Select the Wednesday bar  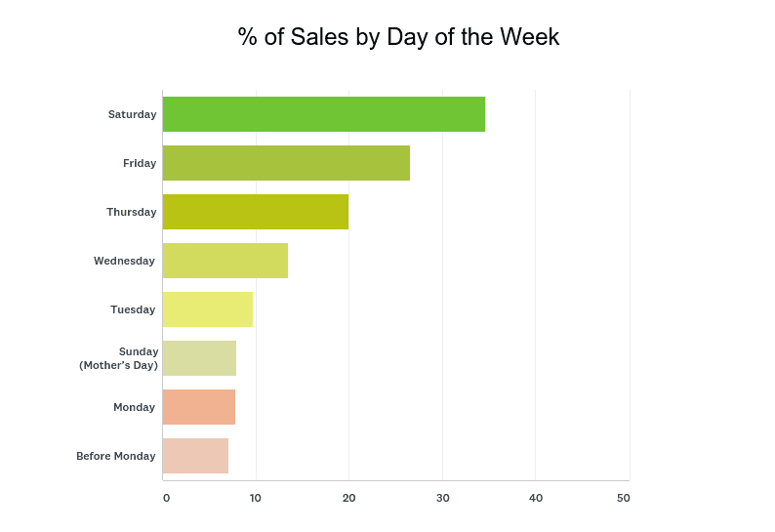224,261
